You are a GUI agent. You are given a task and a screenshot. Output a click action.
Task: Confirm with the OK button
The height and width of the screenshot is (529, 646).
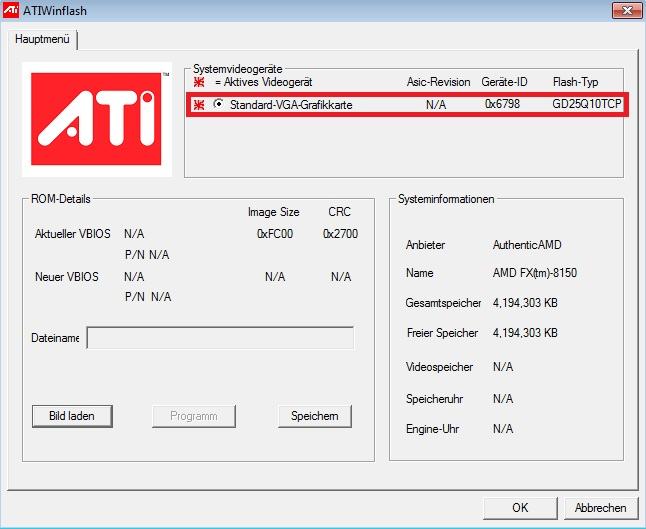(520, 508)
